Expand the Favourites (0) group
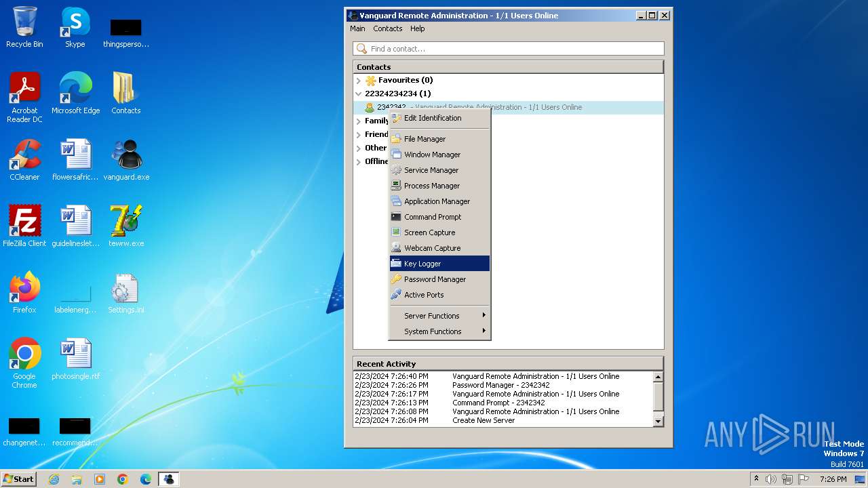The height and width of the screenshot is (488, 868). coord(359,80)
